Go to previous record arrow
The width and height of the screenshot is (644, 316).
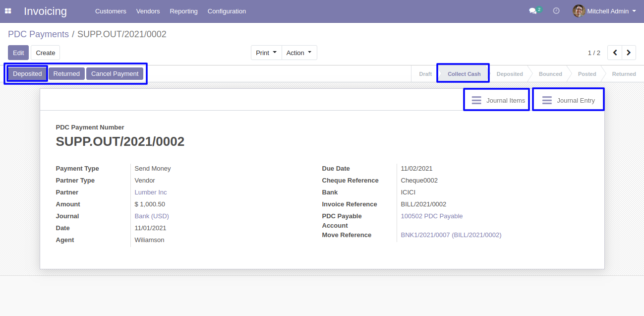(615, 53)
